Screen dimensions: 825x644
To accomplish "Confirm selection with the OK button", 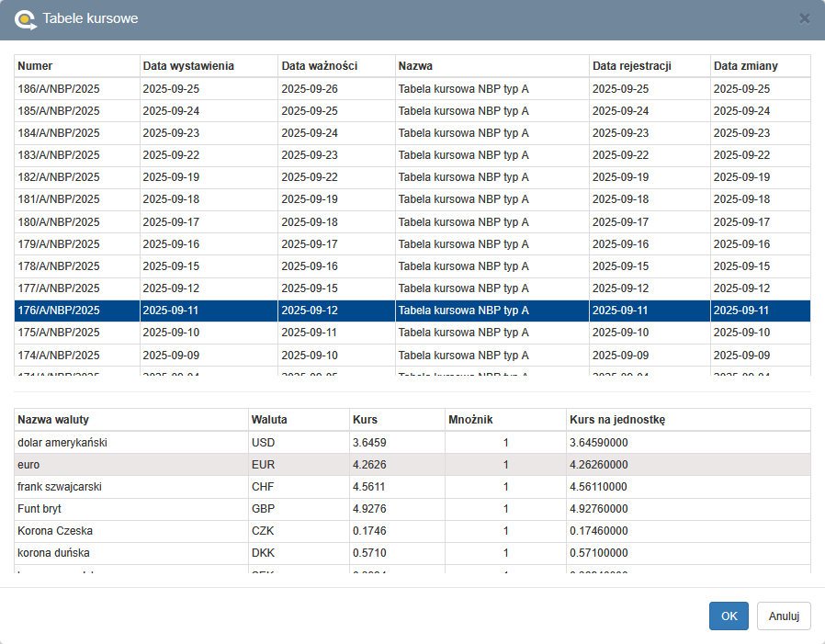I will coord(729,616).
